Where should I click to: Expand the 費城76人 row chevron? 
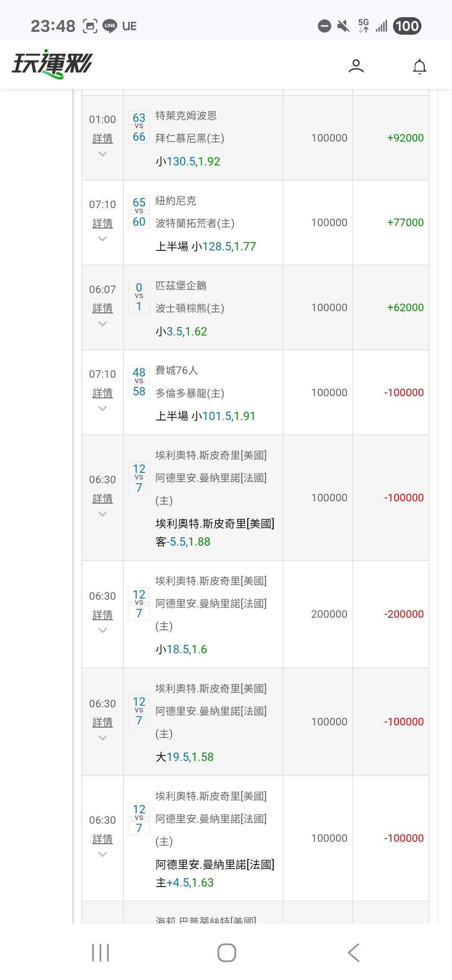pyautogui.click(x=103, y=409)
